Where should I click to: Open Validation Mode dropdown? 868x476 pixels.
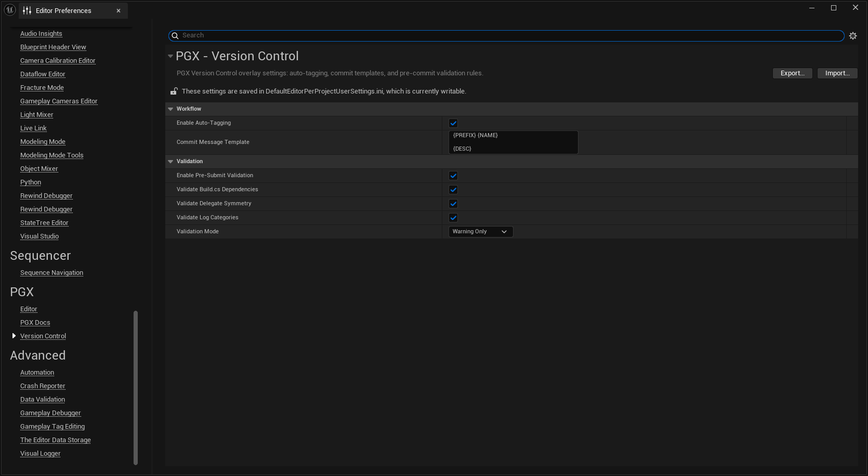pyautogui.click(x=481, y=232)
